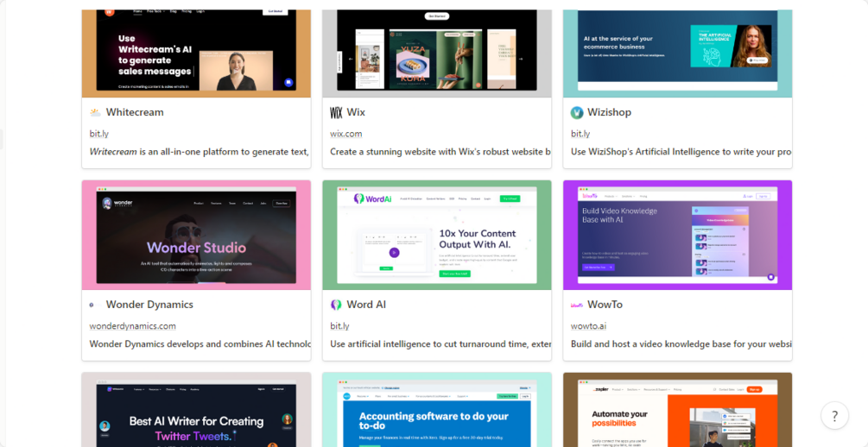Click the Wonder Dynamics favicon icon
Image resolution: width=868 pixels, height=447 pixels.
(x=92, y=305)
